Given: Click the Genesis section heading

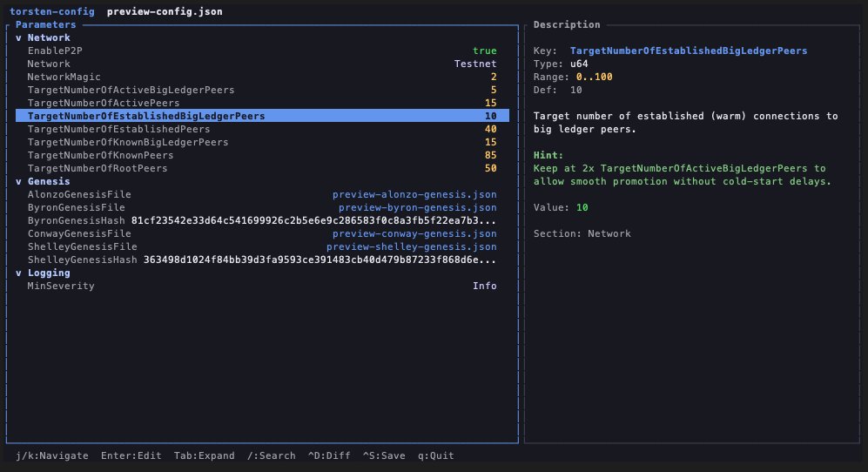Looking at the screenshot, I should (x=49, y=181).
